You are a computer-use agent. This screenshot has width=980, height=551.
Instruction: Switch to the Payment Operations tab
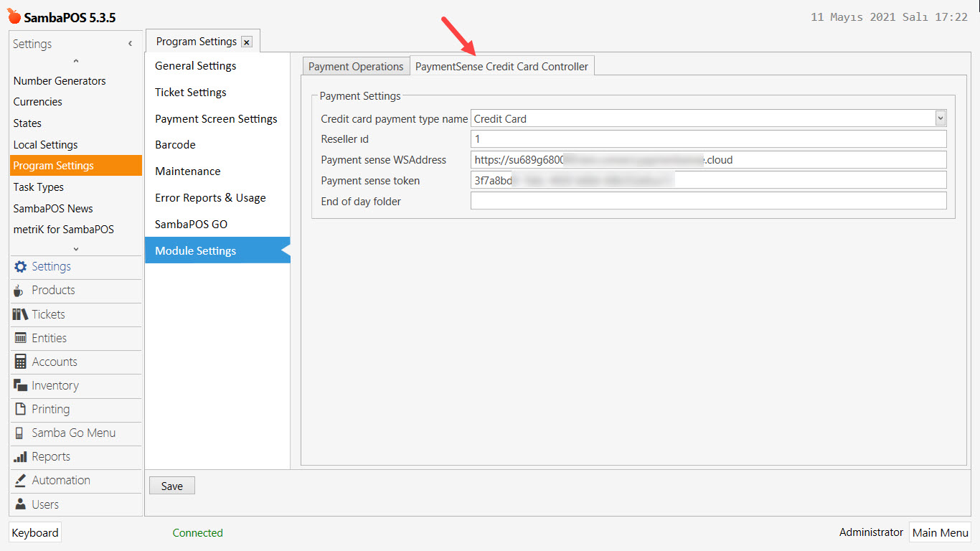(x=355, y=65)
